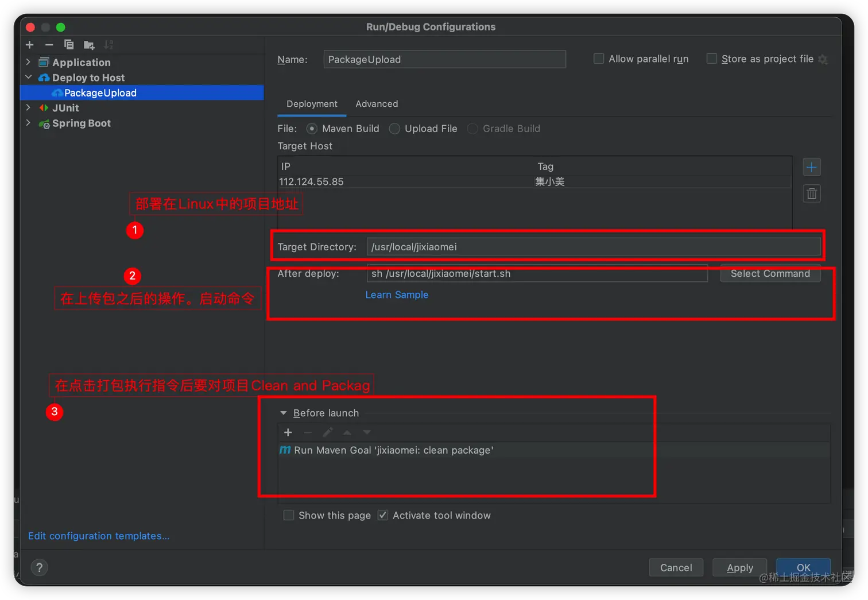The width and height of the screenshot is (868, 600).
Task: Switch to the Deployment tab
Action: 312,104
